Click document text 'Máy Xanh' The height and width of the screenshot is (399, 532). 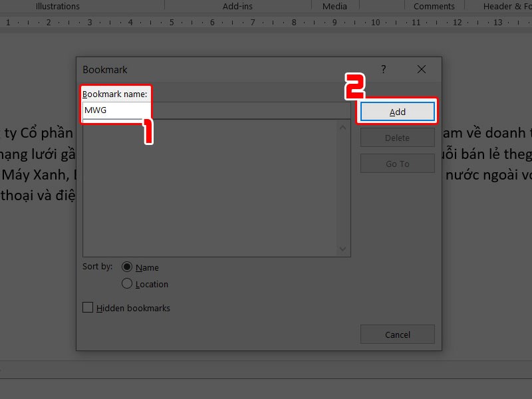pos(34,175)
